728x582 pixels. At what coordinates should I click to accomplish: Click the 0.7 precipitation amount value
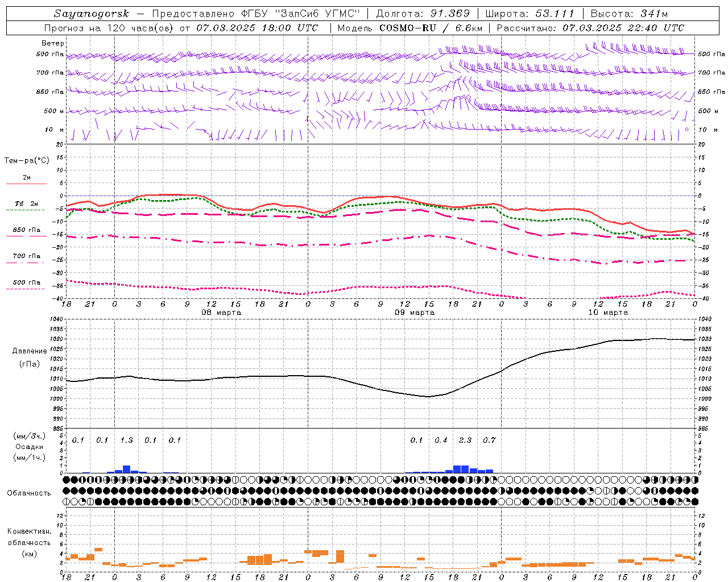pyautogui.click(x=489, y=440)
